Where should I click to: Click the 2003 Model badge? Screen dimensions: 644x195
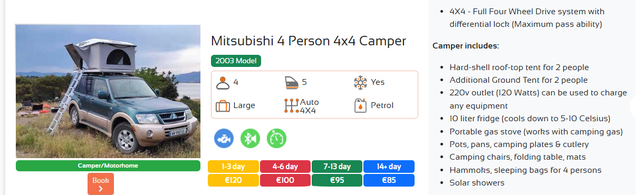(x=236, y=61)
